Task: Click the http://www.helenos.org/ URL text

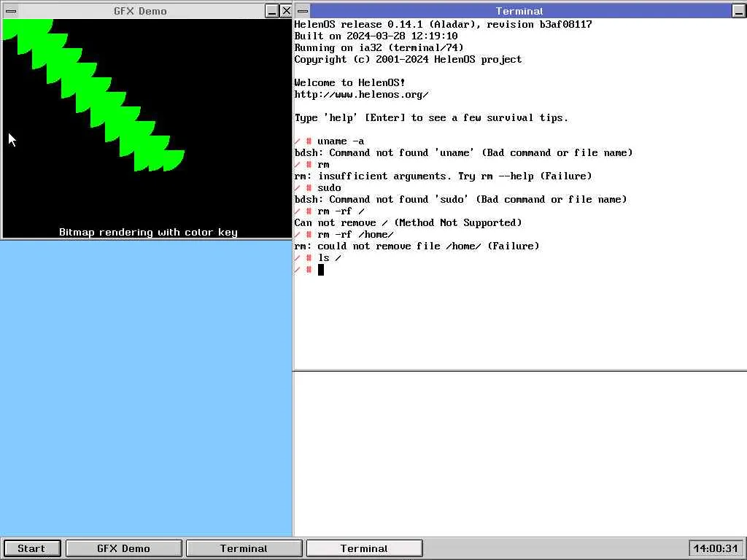Action: pyautogui.click(x=362, y=94)
